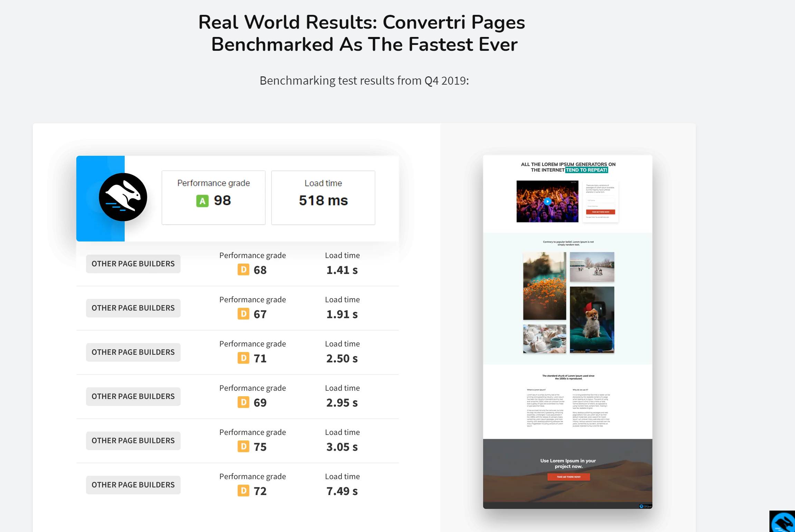Click the ceramic teapots photo thumbnail

545,339
